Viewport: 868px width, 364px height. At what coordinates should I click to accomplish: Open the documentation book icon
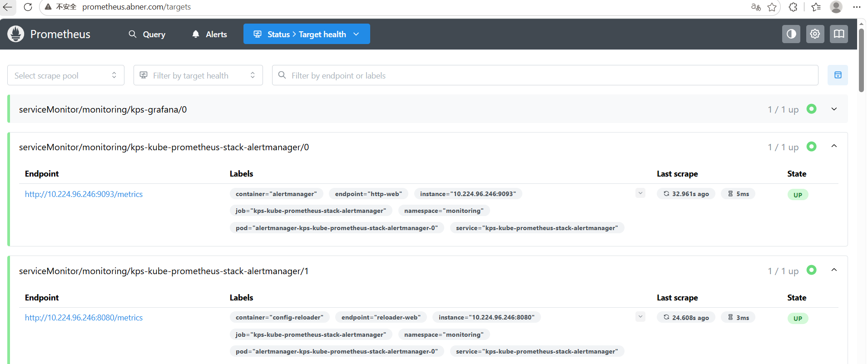839,34
